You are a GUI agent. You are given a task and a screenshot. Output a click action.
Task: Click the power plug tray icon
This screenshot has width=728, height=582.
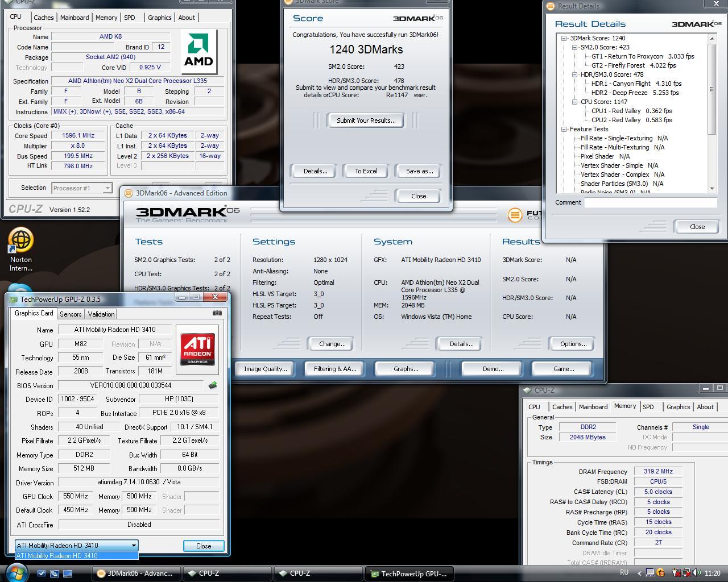point(676,573)
